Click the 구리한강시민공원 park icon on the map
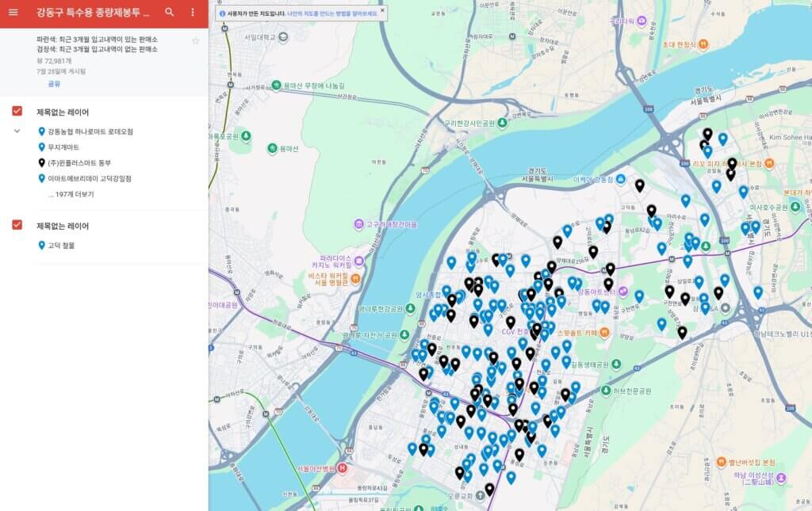The height and width of the screenshot is (511, 812). pyautogui.click(x=436, y=123)
